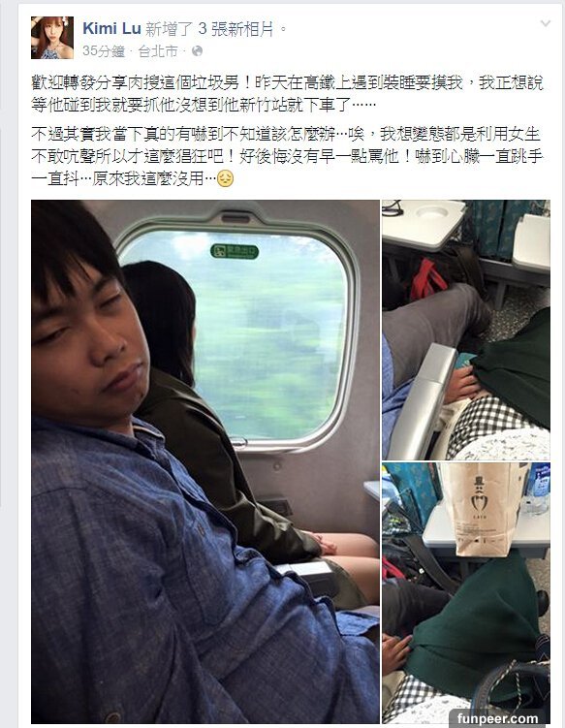Open the bottom-right paper bag photo
The width and height of the screenshot is (565, 728).
tap(465, 593)
